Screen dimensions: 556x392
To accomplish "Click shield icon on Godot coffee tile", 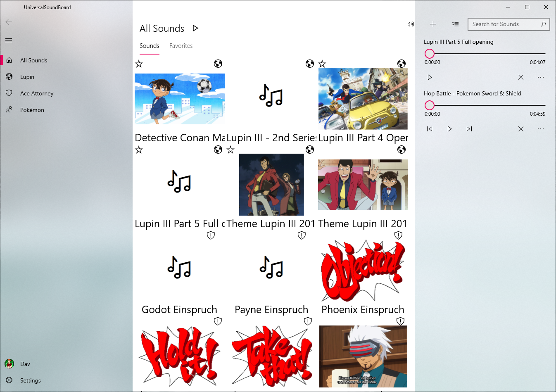I will [400, 321].
